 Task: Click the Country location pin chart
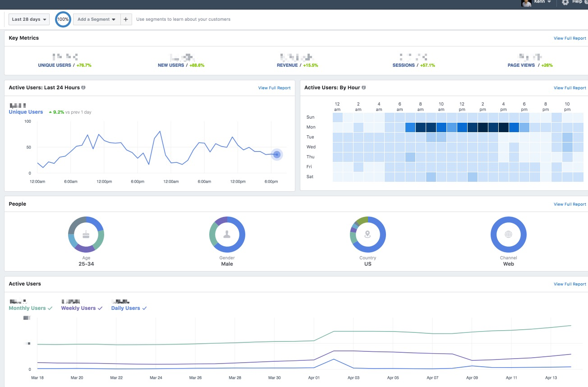click(x=367, y=234)
